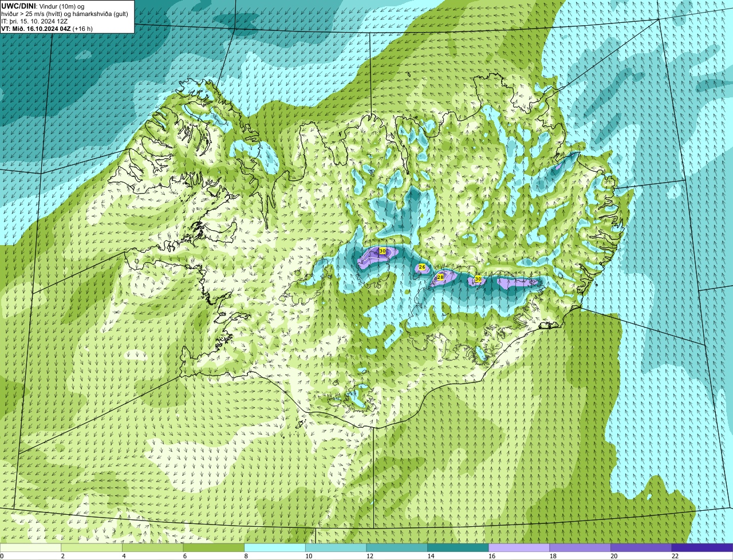Click the yellow "26" max gust label
Screen dimensions: 733x560
(x=422, y=267)
